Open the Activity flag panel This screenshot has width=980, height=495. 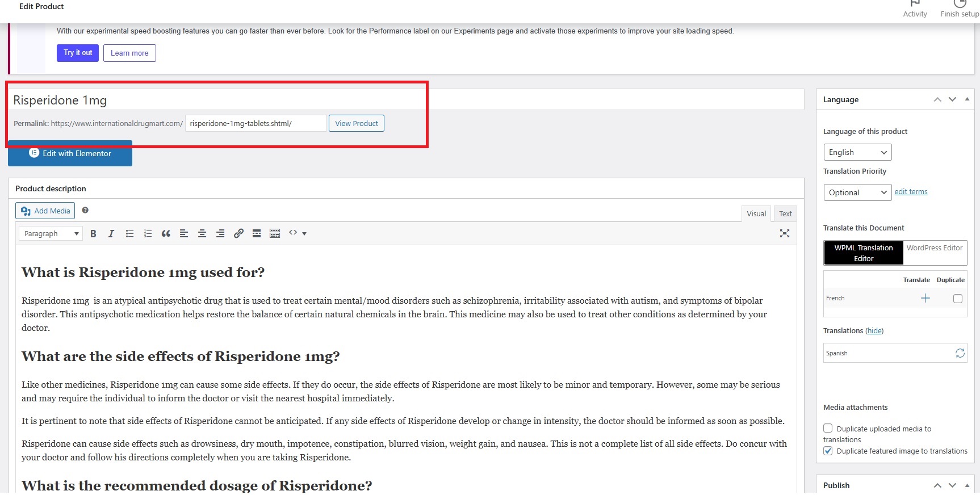915,9
